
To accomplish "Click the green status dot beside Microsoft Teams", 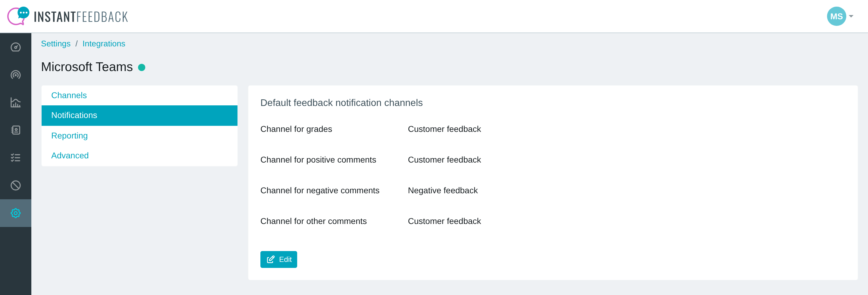I will coord(142,68).
